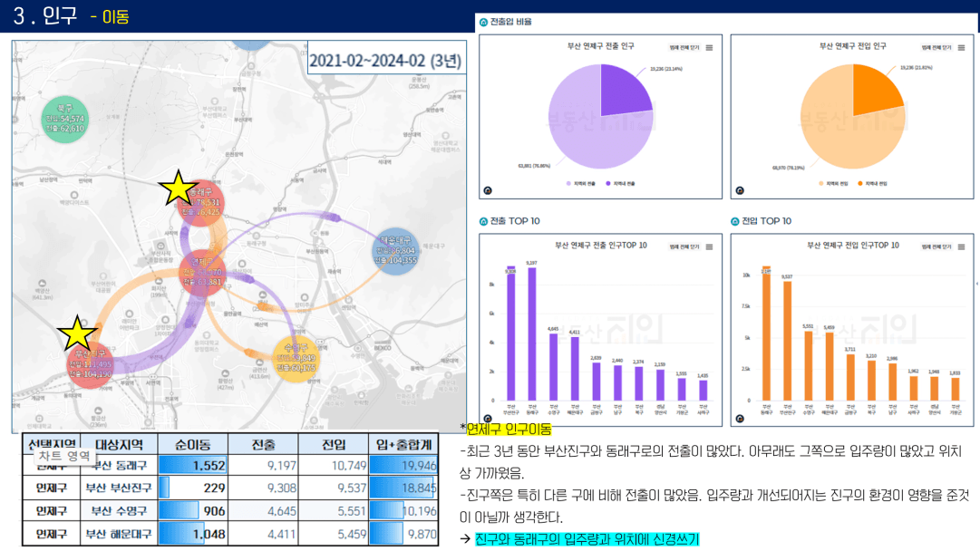This screenshot has width=980, height=551.
Task: Click the 부산 연제구 전입 인구TOP 10 chart title
Action: (853, 246)
